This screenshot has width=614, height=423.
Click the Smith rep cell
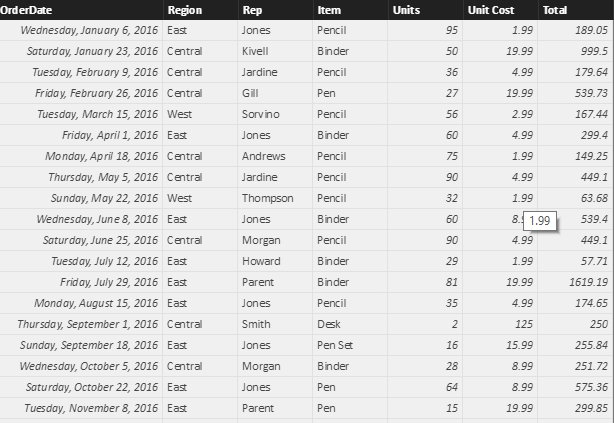click(x=255, y=324)
